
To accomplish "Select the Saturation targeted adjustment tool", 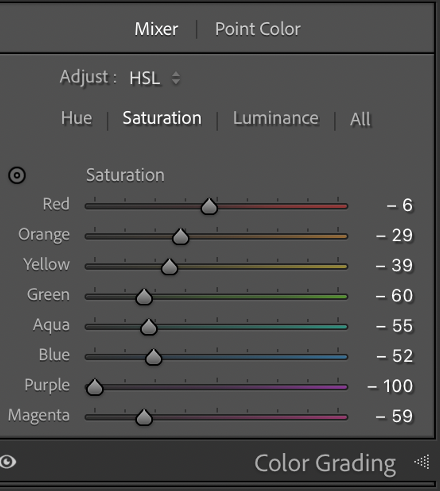I will point(17,175).
